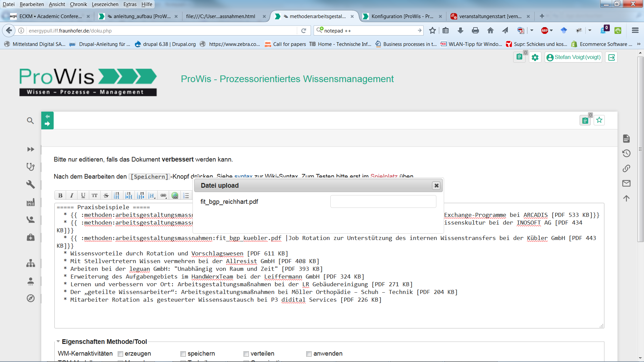Open the page clipboard icon beside star
This screenshot has height=362, width=644.
click(x=585, y=120)
